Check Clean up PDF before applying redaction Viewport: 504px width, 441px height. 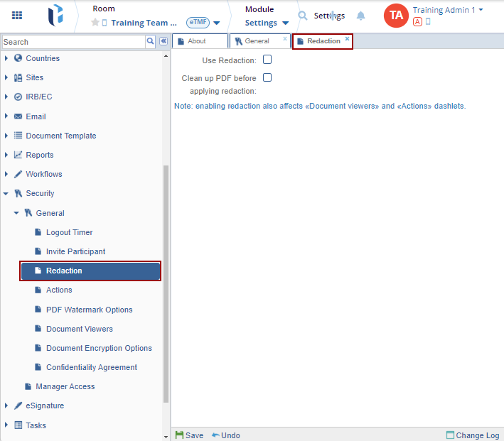point(267,77)
